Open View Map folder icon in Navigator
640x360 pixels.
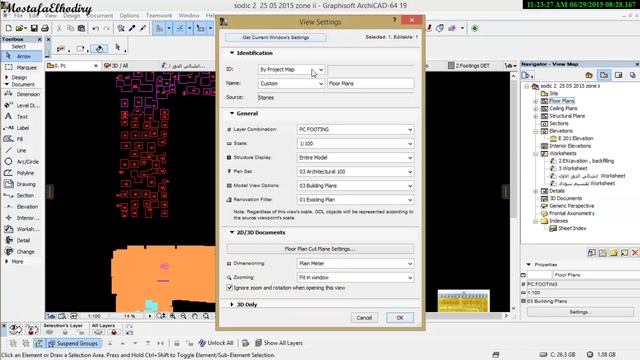604,75
